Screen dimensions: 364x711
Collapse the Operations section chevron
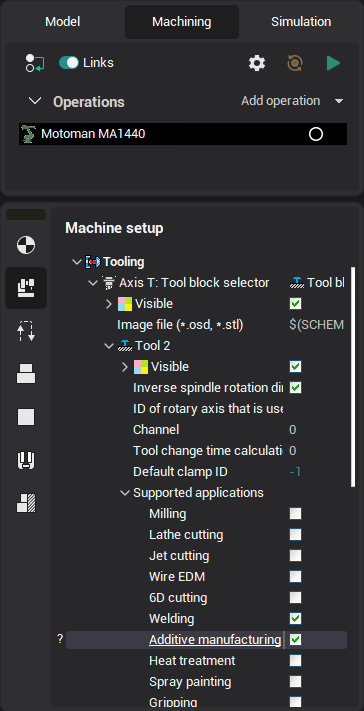tap(34, 101)
